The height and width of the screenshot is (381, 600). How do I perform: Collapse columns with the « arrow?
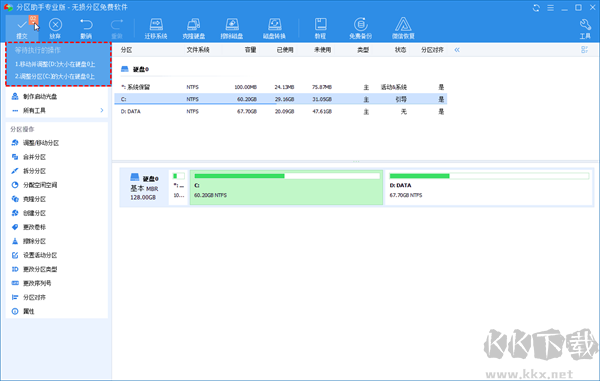click(x=457, y=50)
